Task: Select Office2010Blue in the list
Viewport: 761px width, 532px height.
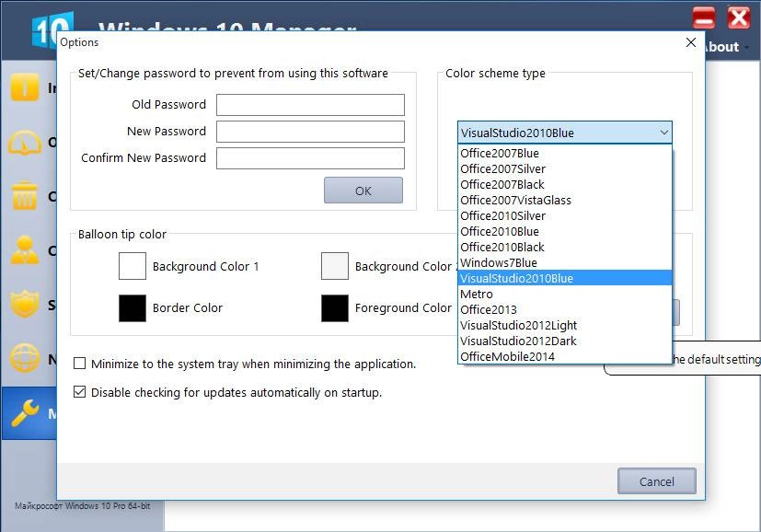Action: (x=565, y=232)
